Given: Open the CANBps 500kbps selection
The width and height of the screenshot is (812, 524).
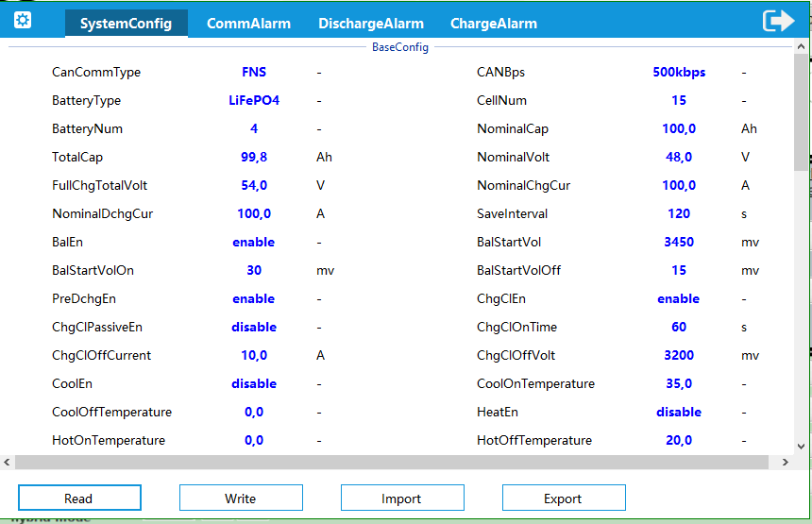Looking at the screenshot, I should pos(678,73).
